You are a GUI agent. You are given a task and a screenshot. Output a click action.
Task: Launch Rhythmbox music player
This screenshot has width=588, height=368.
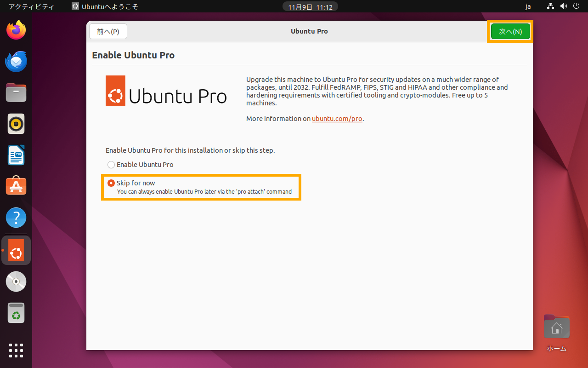[16, 124]
